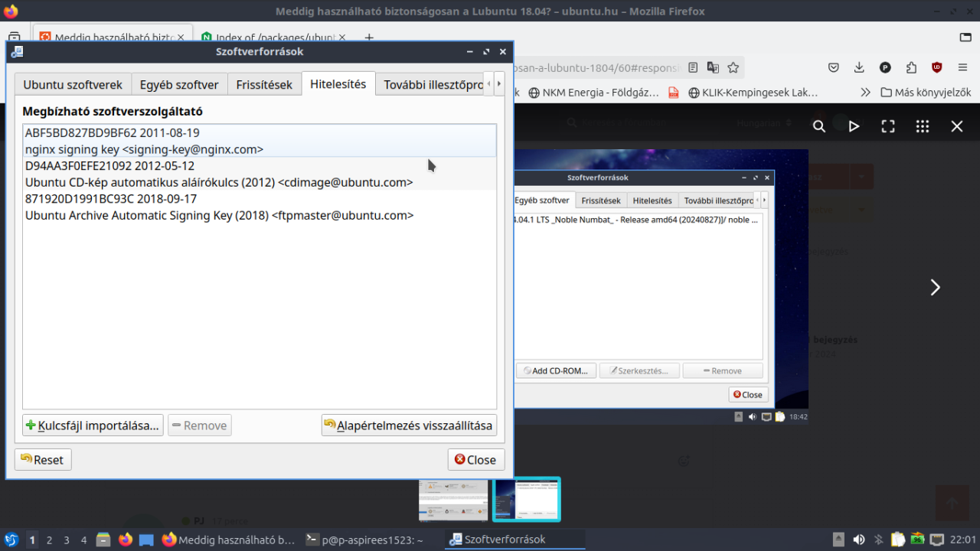
Task: Start the lightbox slideshow play button
Action: (x=854, y=126)
